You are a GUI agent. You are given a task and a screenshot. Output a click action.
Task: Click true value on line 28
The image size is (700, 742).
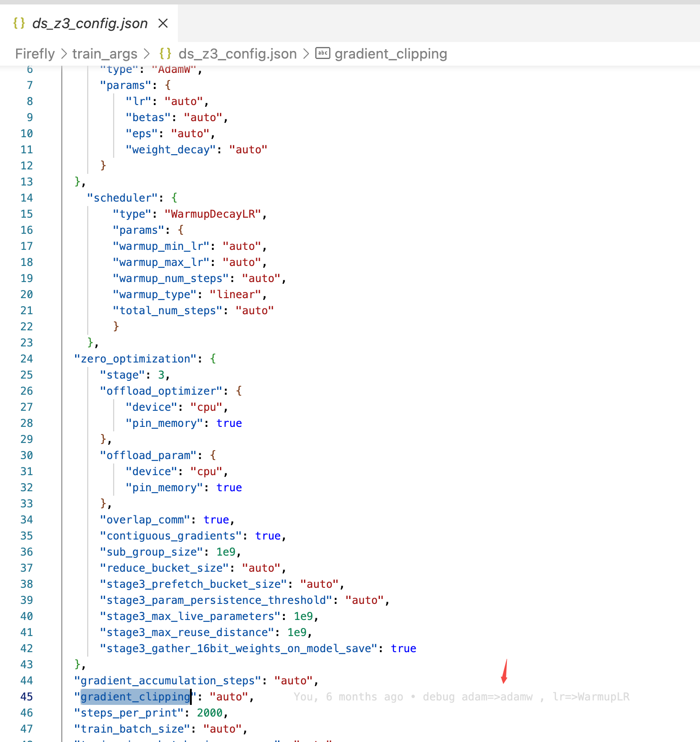pyautogui.click(x=229, y=423)
